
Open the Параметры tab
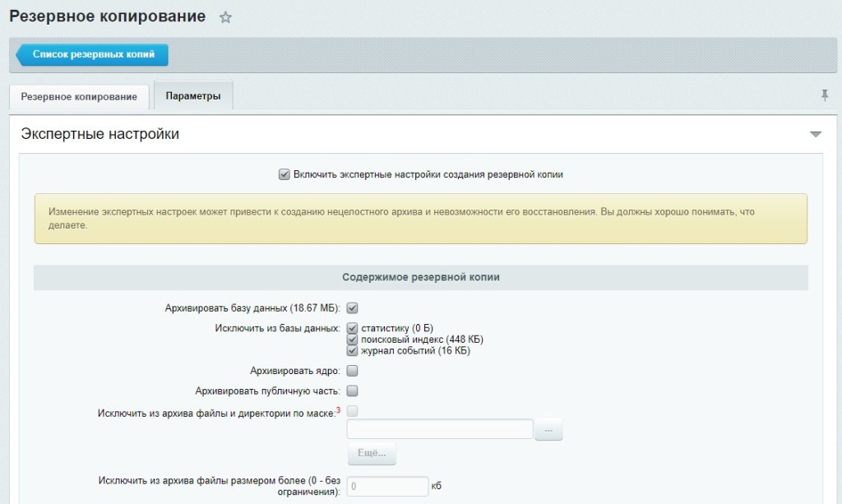193,96
